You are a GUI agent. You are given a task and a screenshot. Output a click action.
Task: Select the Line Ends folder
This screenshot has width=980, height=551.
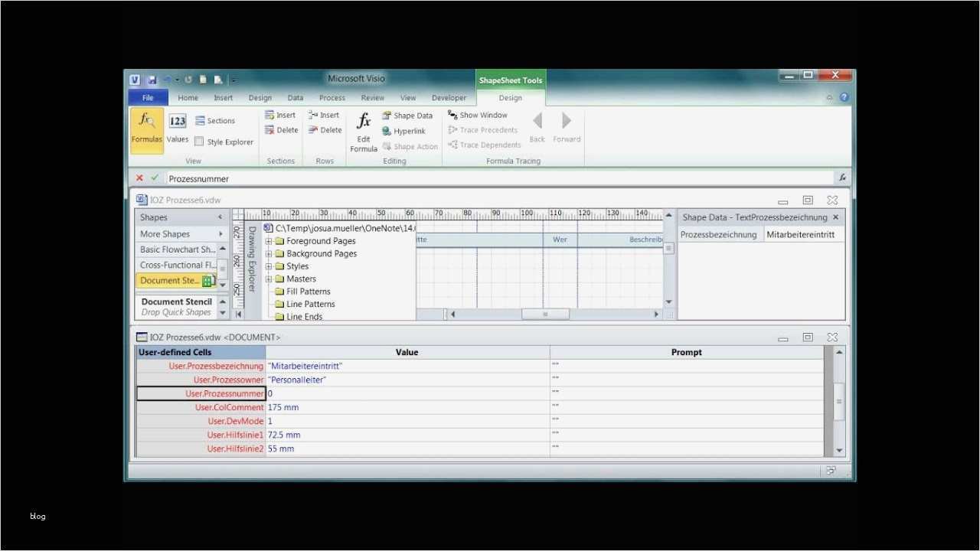click(298, 316)
